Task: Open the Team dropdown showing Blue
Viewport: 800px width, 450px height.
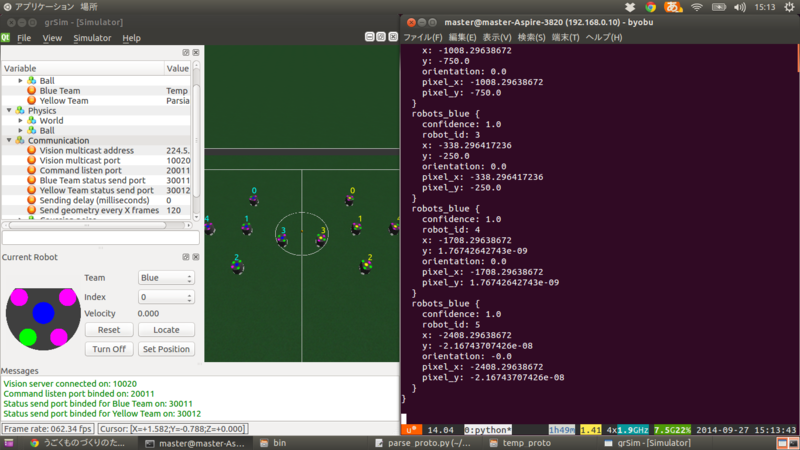Action: [166, 278]
